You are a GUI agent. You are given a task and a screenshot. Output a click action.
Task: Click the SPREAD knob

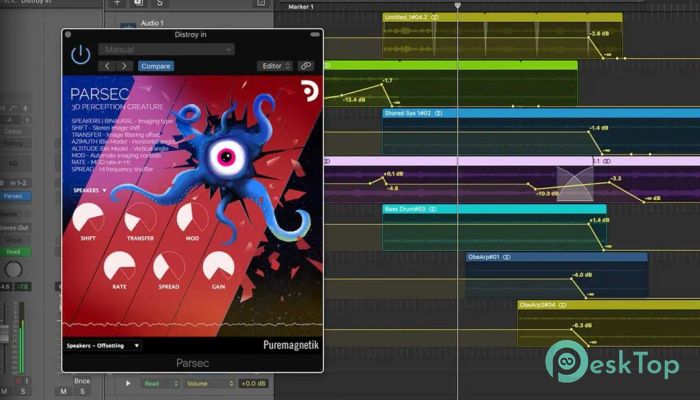click(x=169, y=267)
